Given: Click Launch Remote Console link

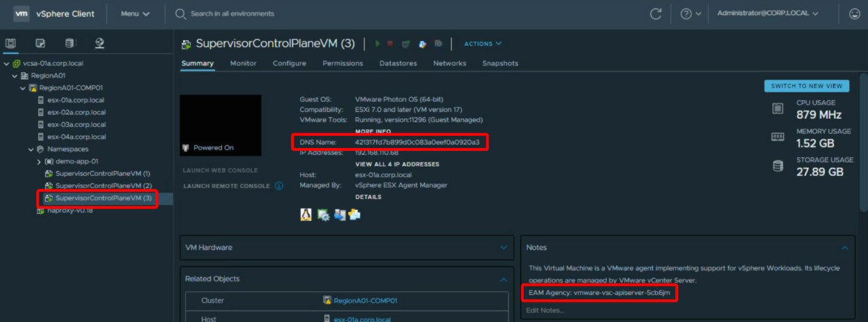Looking at the screenshot, I should [226, 185].
